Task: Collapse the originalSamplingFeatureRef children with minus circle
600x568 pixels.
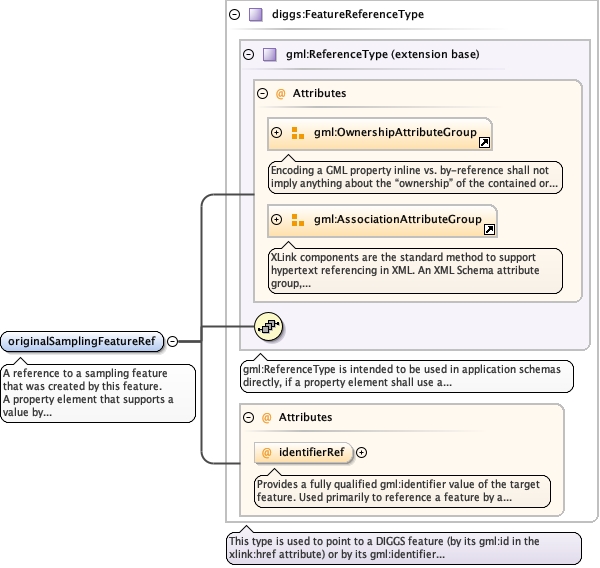Action: (172, 341)
